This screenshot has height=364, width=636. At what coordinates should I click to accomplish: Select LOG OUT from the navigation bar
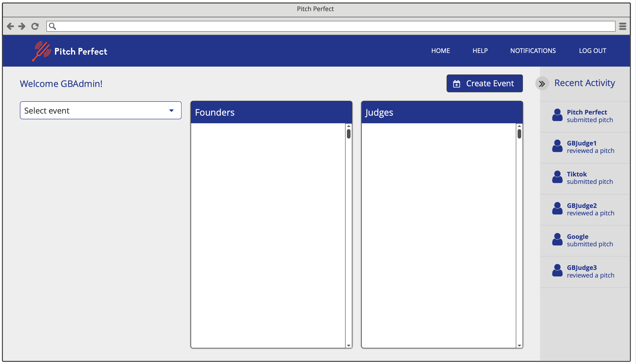(593, 51)
